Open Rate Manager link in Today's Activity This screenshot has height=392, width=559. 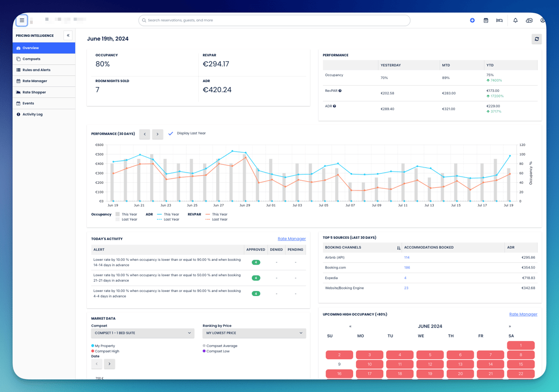pos(292,239)
